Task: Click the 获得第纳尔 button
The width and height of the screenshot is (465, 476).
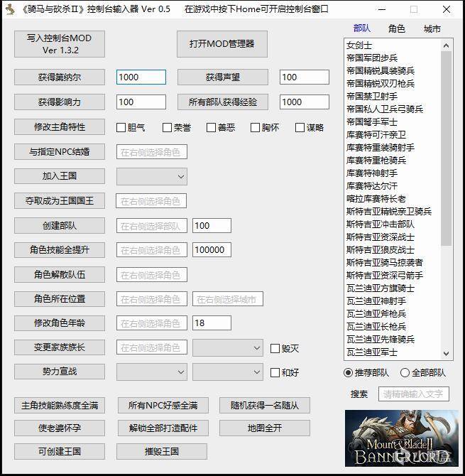Action: click(60, 77)
